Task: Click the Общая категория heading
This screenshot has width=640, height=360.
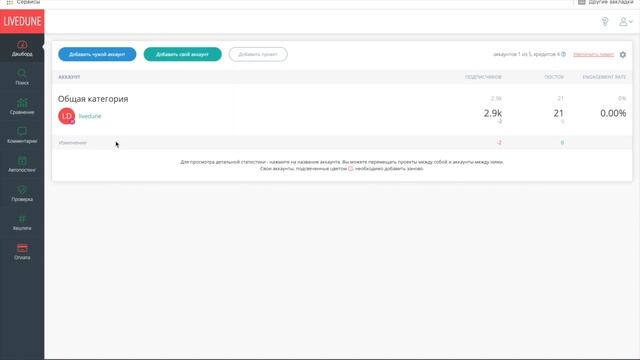Action: [x=93, y=99]
